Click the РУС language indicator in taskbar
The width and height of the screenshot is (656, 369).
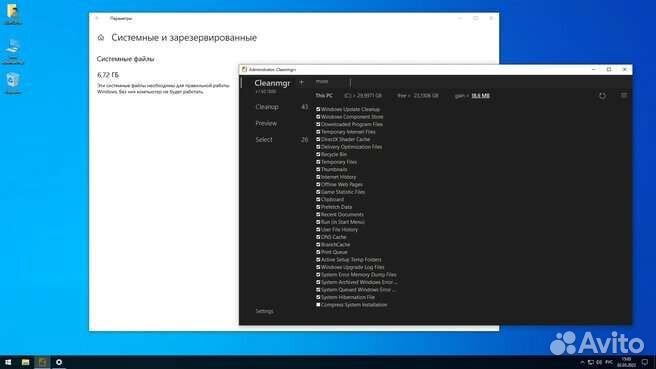click(609, 362)
